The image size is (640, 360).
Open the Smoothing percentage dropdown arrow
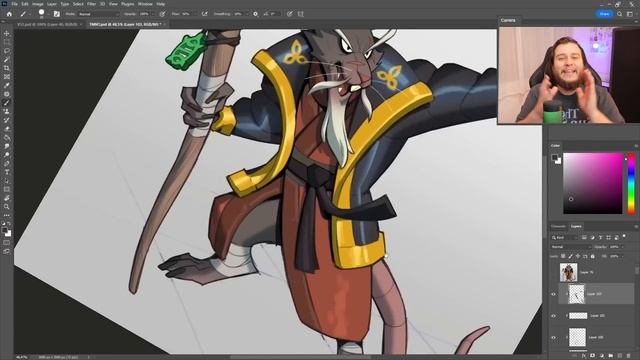(x=247, y=14)
